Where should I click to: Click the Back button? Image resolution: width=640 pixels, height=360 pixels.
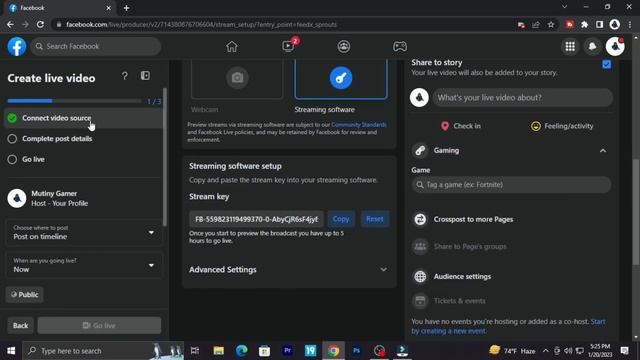click(20, 325)
